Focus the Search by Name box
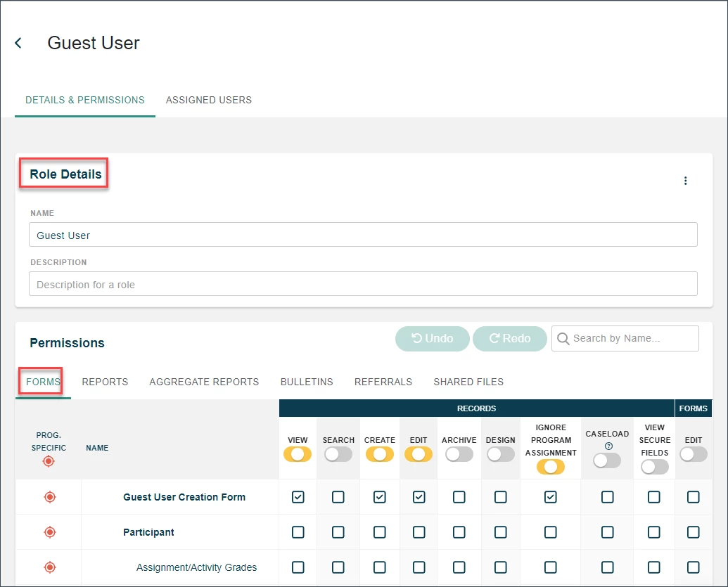The height and width of the screenshot is (587, 728). [x=625, y=339]
